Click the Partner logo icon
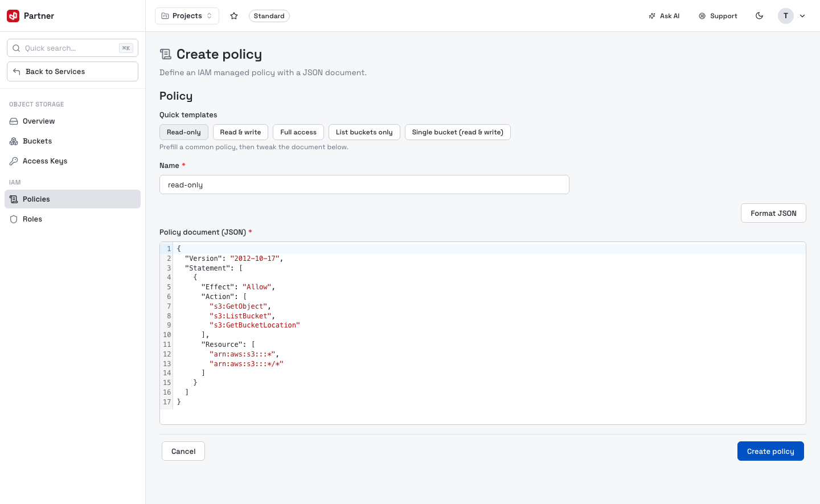This screenshot has height=504, width=820. coord(13,16)
